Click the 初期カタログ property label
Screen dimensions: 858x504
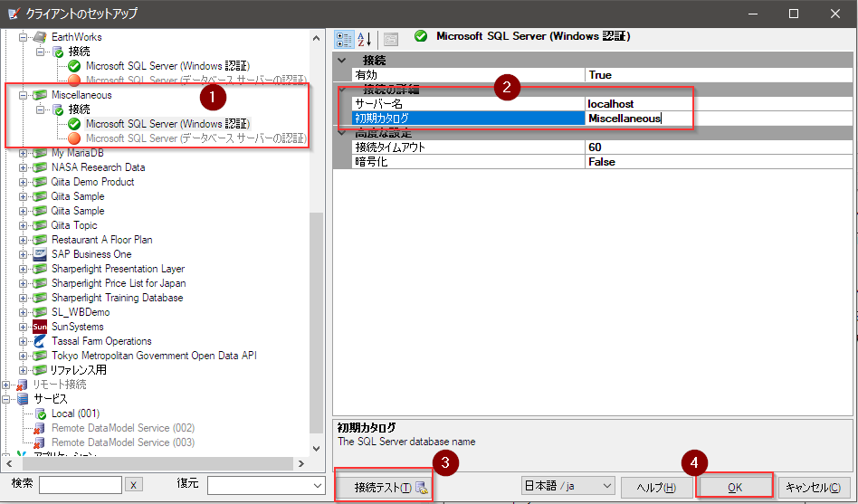469,119
